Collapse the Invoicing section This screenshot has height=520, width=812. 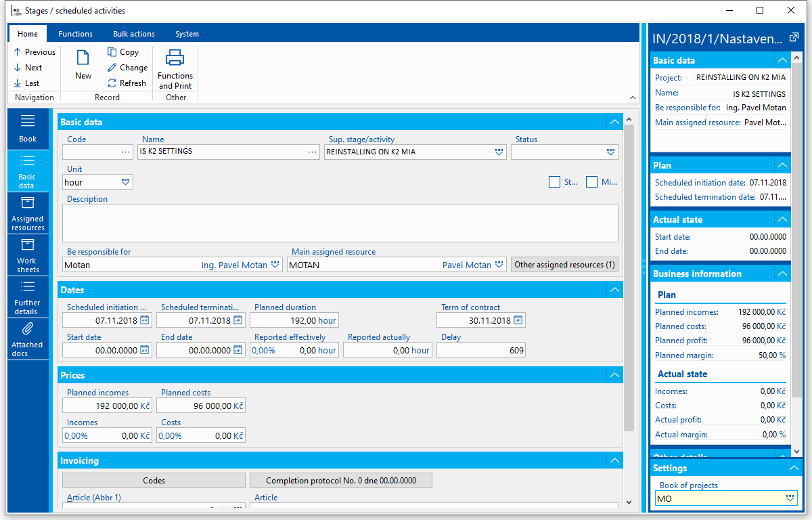(x=614, y=460)
